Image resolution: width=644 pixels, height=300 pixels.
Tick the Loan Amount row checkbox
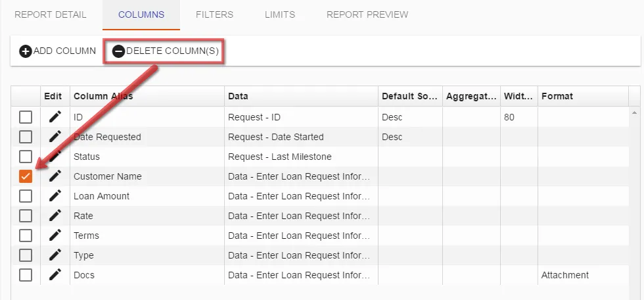pyautogui.click(x=26, y=196)
